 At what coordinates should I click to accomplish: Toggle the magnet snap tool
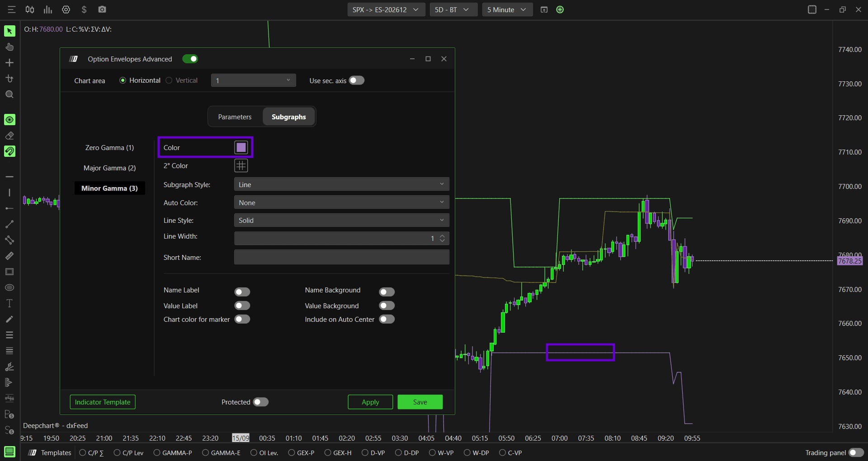(9, 151)
